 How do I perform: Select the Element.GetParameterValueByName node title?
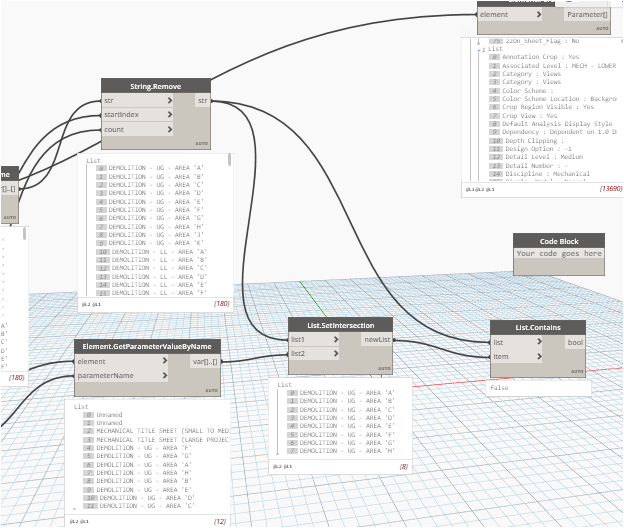[147, 347]
